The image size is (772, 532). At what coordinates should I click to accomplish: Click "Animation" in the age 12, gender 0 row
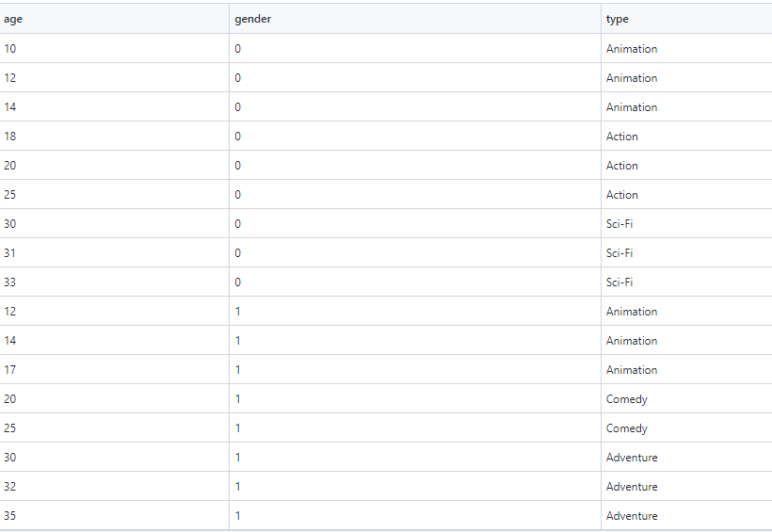pyautogui.click(x=632, y=78)
